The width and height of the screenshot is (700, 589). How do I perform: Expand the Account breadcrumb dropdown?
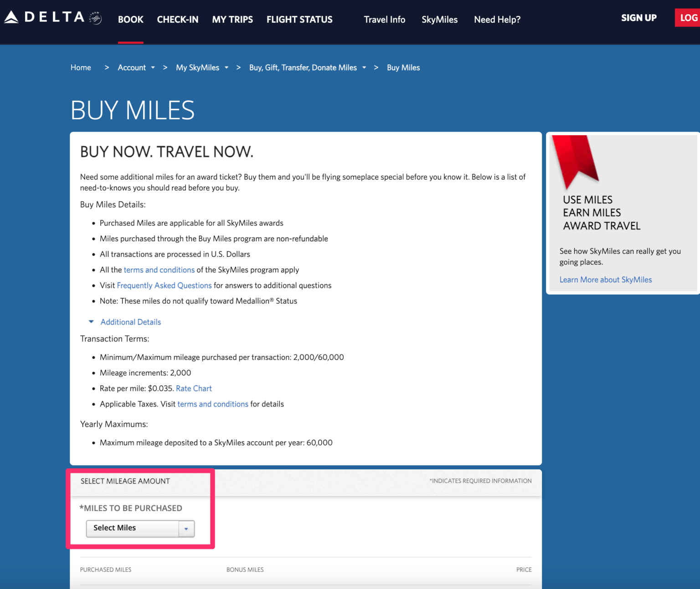tap(154, 67)
